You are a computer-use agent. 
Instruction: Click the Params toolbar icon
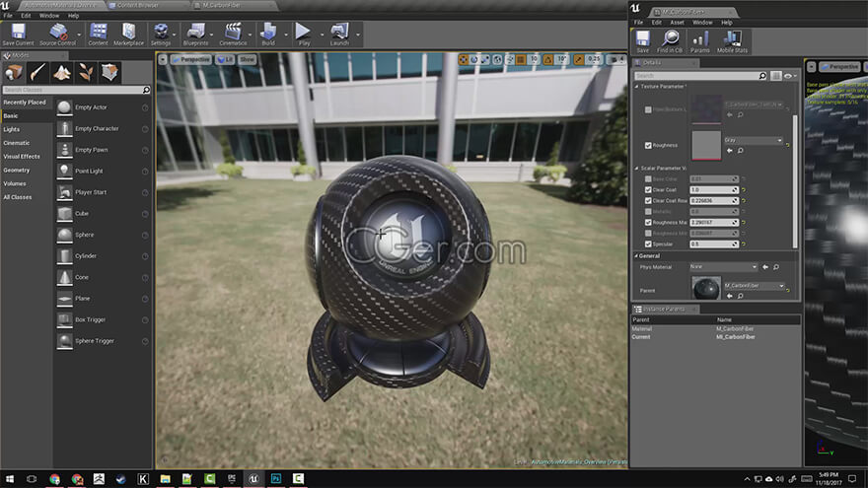[699, 41]
